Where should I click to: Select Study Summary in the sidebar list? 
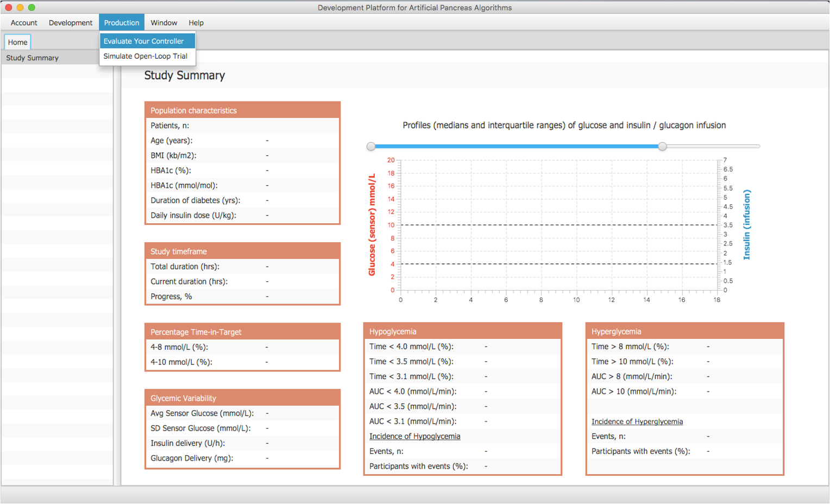coord(33,58)
